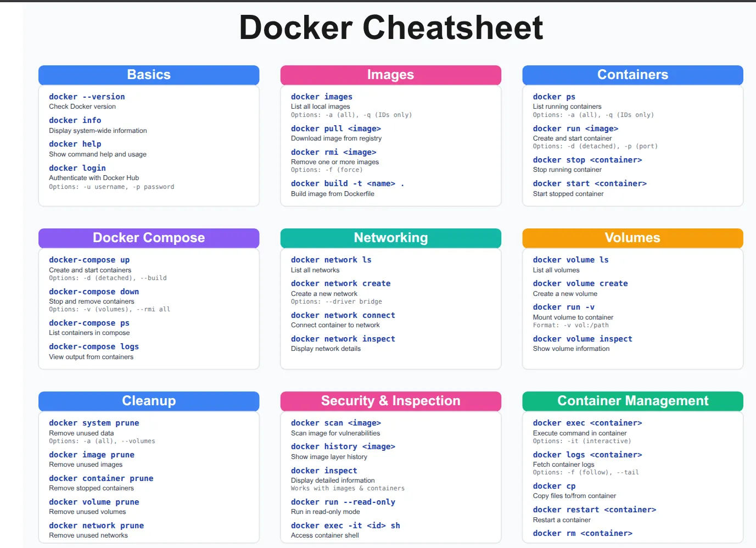Click the 'docker container prune' command
Screen dimensions: 756x548
(101, 478)
